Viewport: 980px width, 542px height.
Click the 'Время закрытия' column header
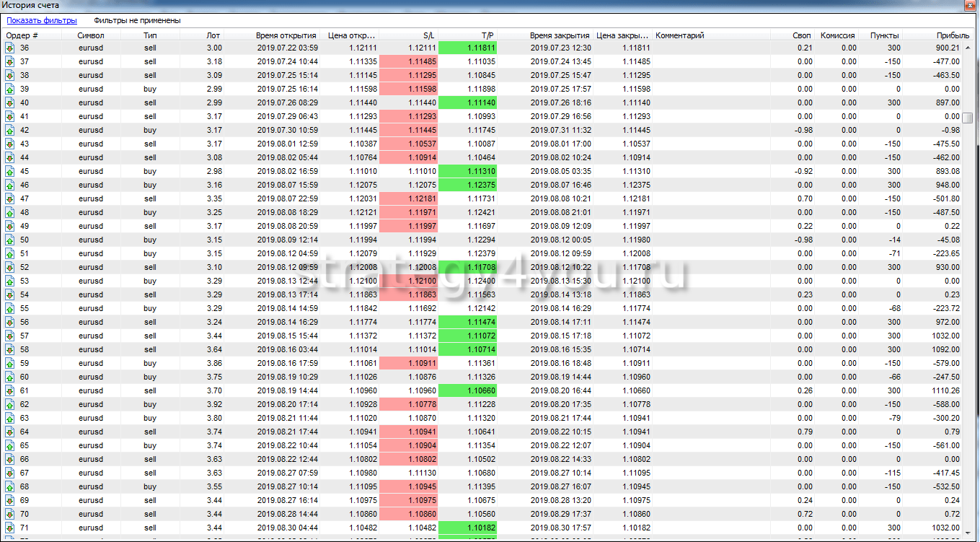[560, 35]
